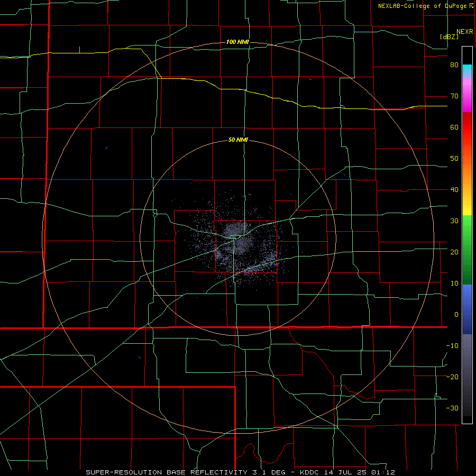Click the 10 value on the dBZ scale
Image resolution: width=476 pixels, height=476 pixels.
[x=454, y=283]
